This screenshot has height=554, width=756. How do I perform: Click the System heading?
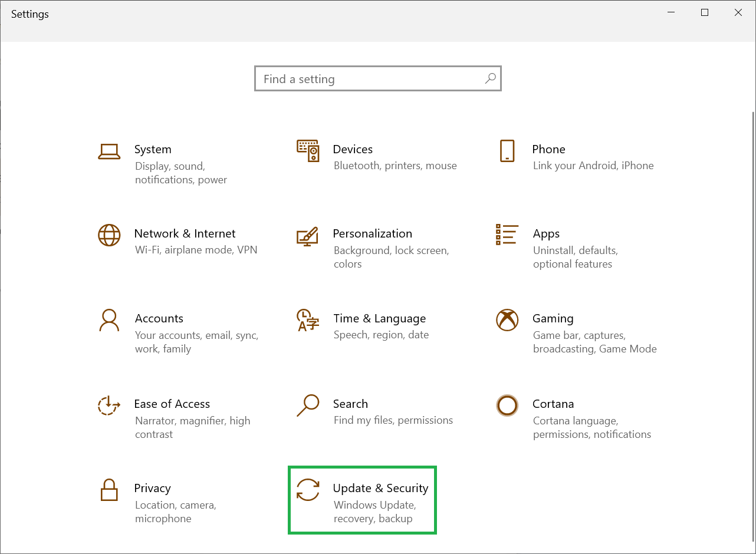point(153,149)
